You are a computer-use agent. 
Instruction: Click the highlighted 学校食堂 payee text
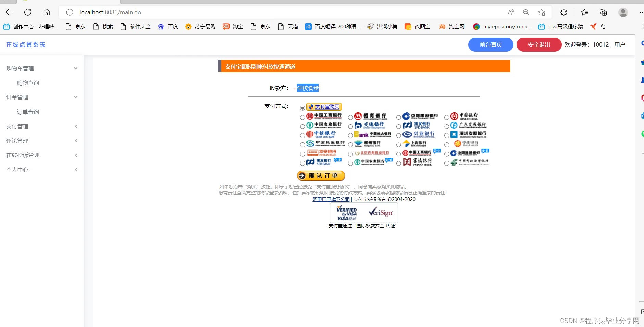tap(308, 88)
